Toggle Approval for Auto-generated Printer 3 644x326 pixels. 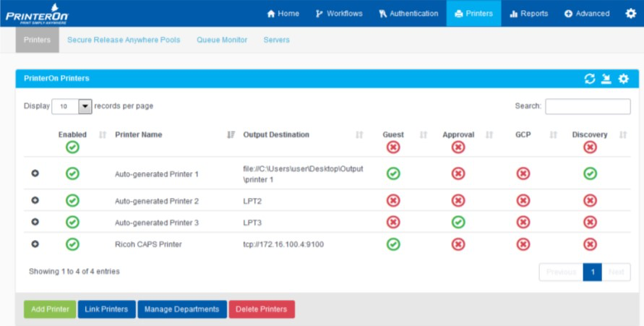point(458,222)
